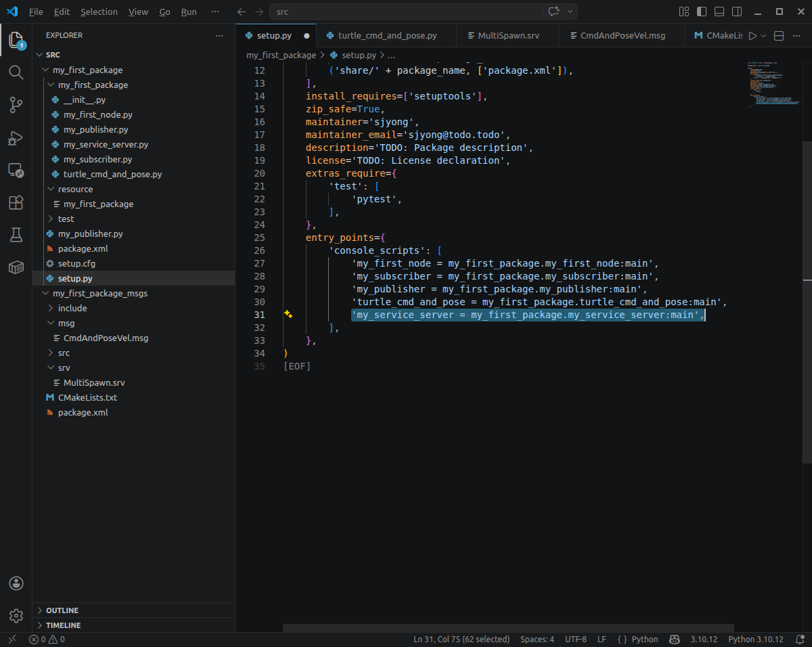
Task: Open the errors and warnings count
Action: pos(47,639)
